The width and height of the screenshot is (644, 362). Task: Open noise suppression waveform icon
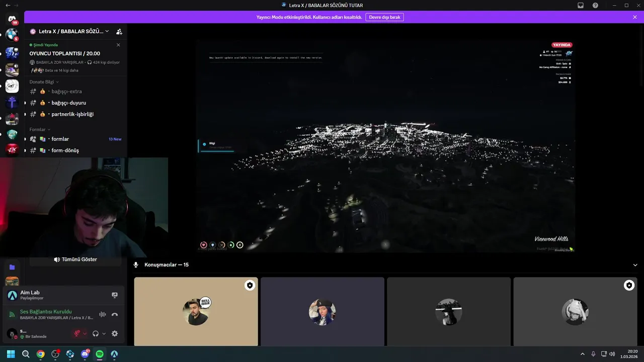[103, 314]
